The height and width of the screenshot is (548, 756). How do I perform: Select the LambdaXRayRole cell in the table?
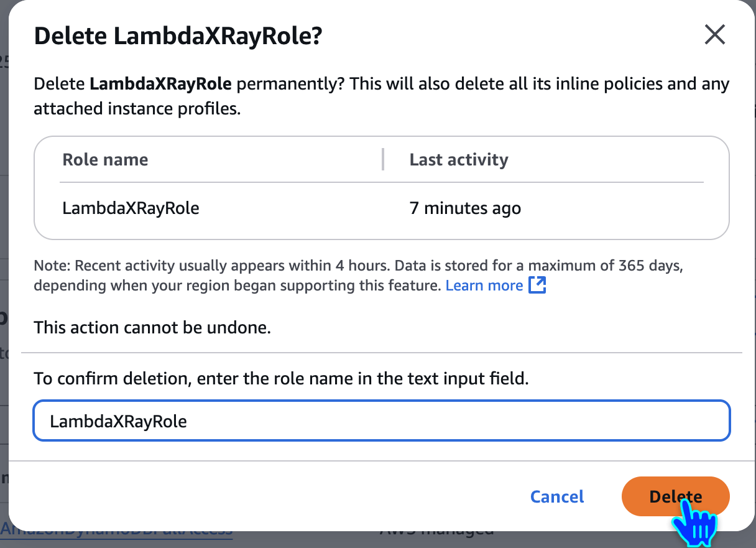[x=131, y=208]
